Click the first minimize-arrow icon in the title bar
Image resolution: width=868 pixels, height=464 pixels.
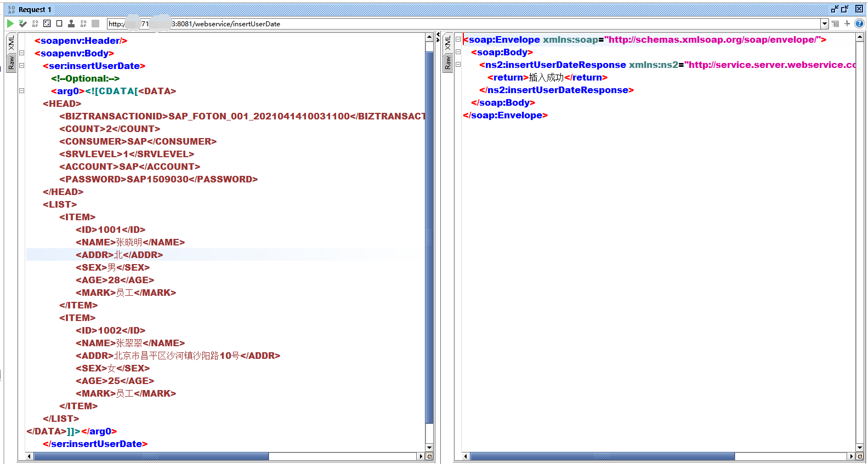pyautogui.click(x=835, y=9)
